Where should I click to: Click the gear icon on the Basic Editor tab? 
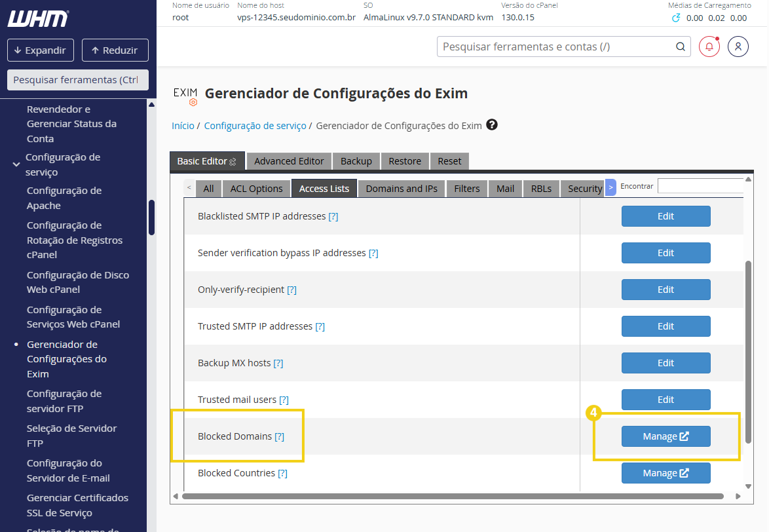click(233, 161)
